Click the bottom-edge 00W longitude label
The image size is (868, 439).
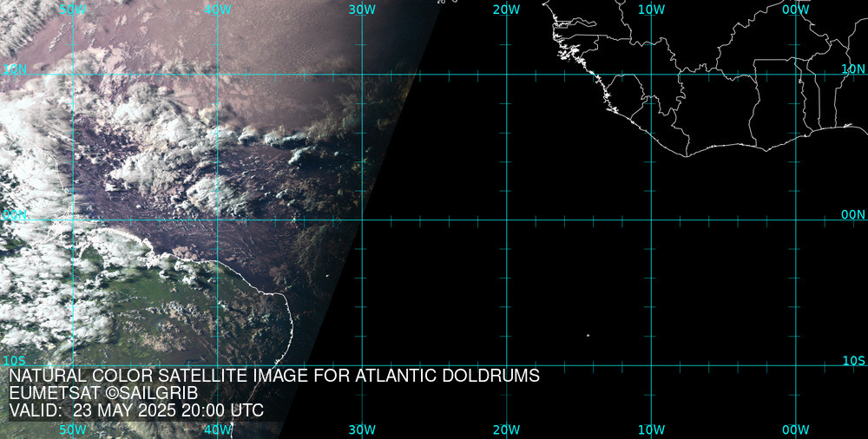point(796,429)
